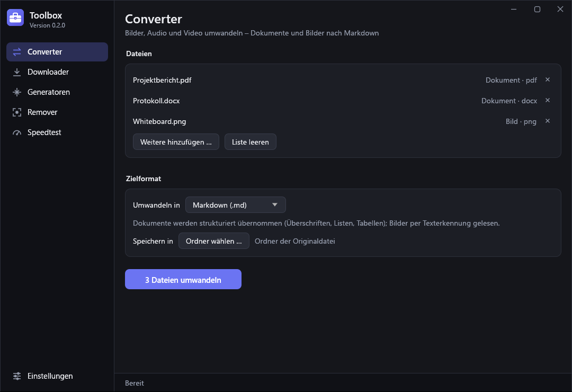The image size is (572, 392).
Task: Minimize the Toolbox window
Action: (514, 9)
